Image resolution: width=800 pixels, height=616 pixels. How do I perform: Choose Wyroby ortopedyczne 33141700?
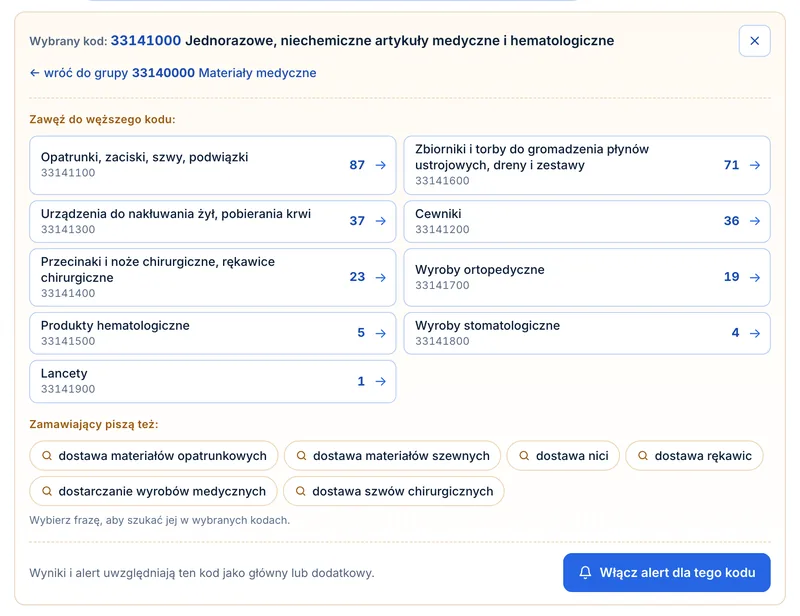pos(587,277)
